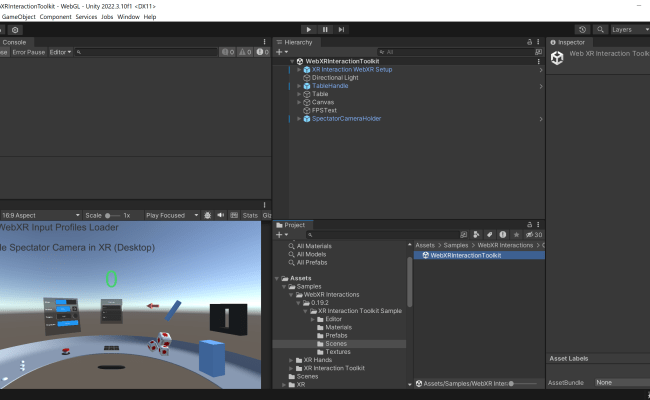Open the Hierarchy panel kebab menu

(538, 42)
